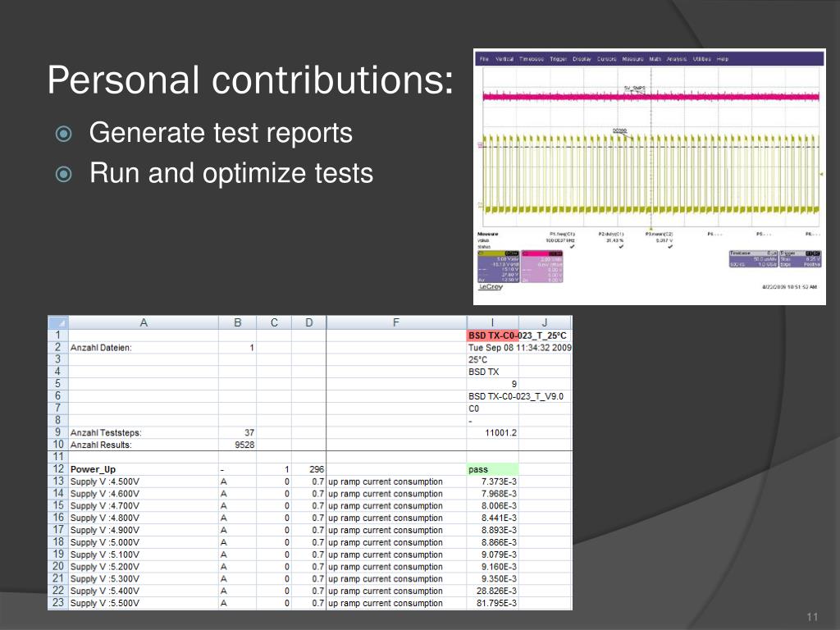This screenshot has width=840, height=630.
Task: Select the P2 duty(C1) measurement label
Action: [611, 234]
